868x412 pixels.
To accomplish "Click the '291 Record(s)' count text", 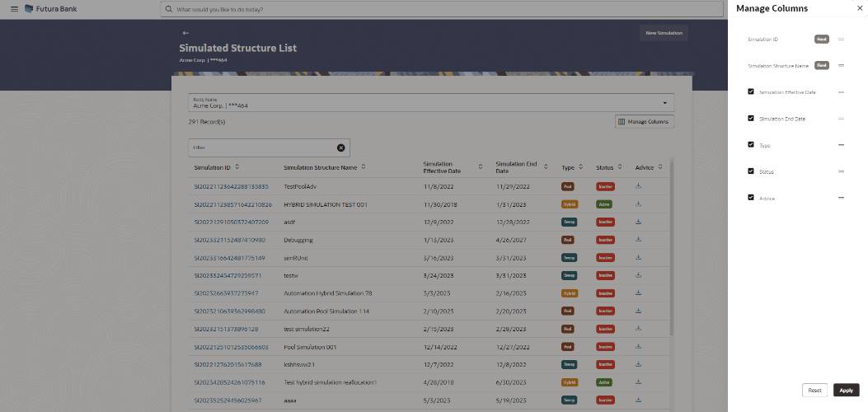I will 207,122.
